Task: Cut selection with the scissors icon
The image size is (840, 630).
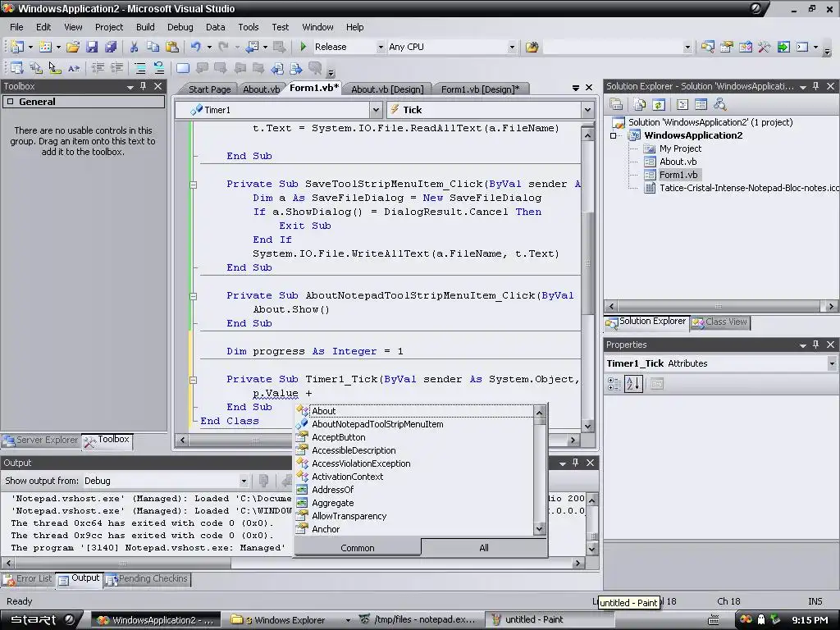Action: [134, 47]
